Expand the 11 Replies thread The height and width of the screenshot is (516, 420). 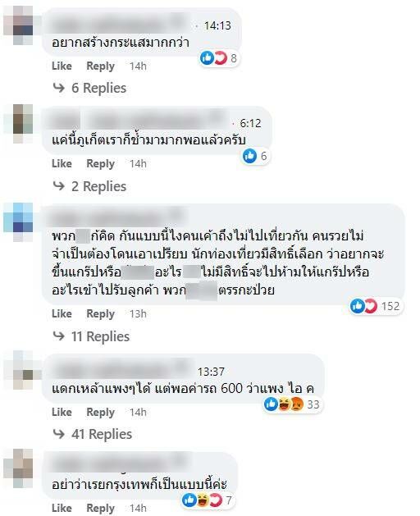(100, 336)
